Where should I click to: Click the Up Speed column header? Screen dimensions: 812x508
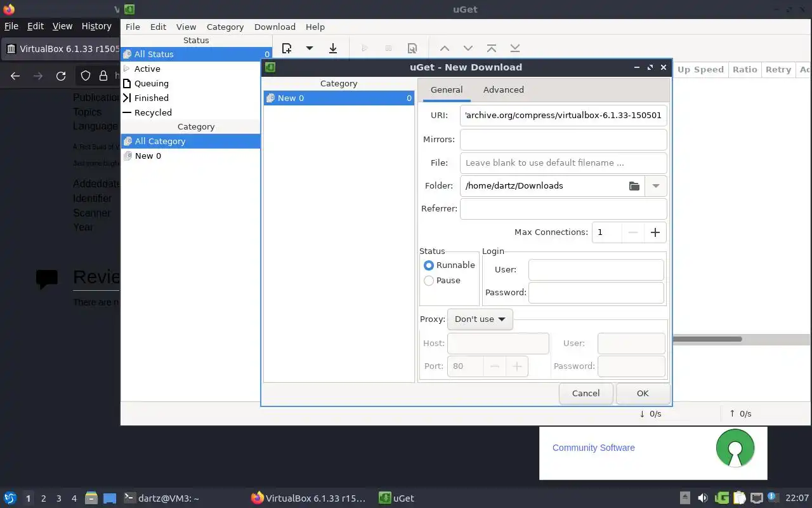(x=700, y=70)
